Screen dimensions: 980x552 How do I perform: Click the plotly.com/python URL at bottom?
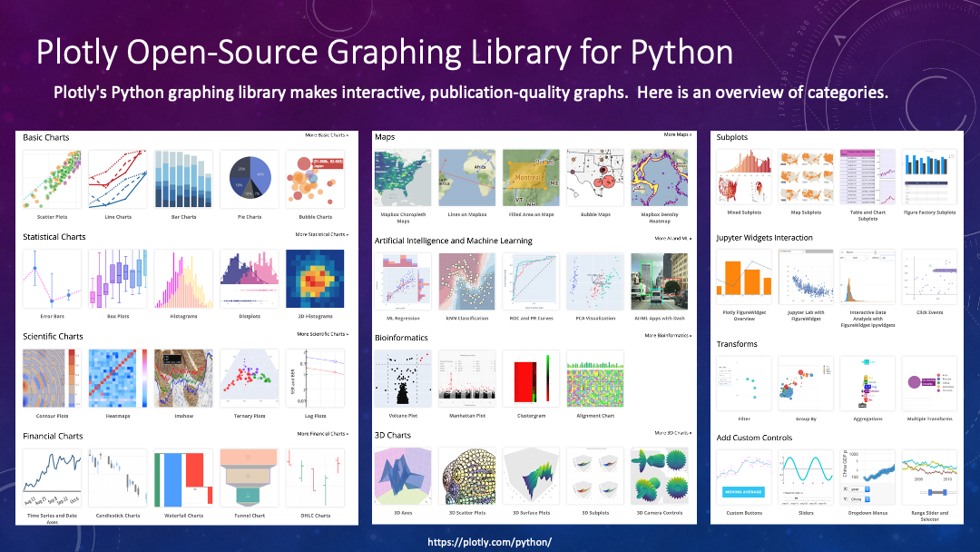pyautogui.click(x=489, y=541)
